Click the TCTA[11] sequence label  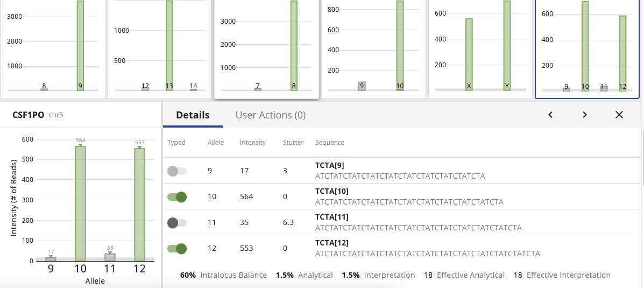coord(331,216)
